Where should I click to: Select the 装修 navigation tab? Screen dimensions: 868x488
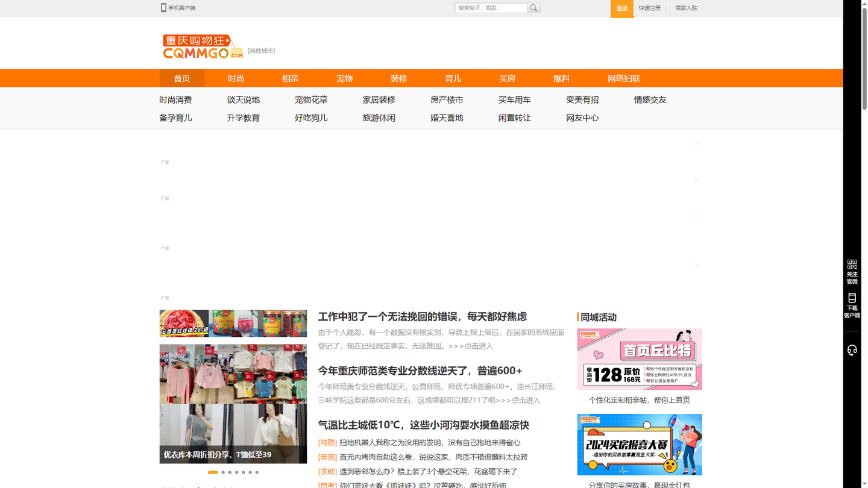click(x=399, y=78)
